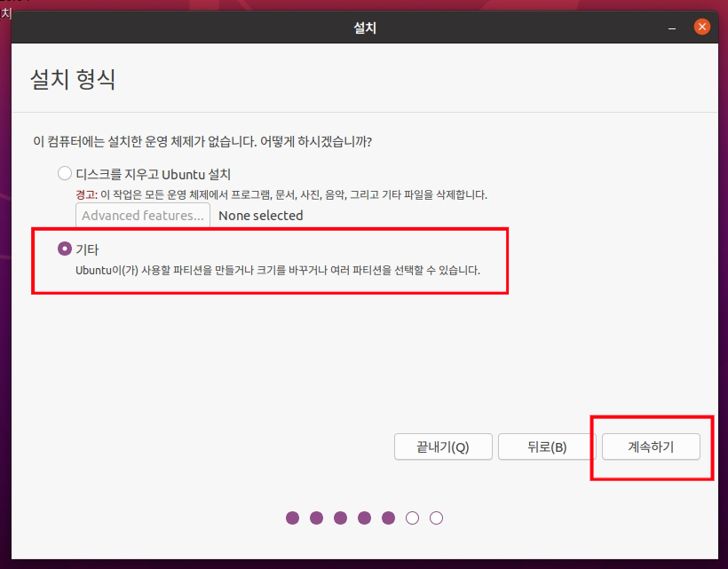The width and height of the screenshot is (728, 569).
Task: Click the '설치' title bar text
Action: pos(365,28)
